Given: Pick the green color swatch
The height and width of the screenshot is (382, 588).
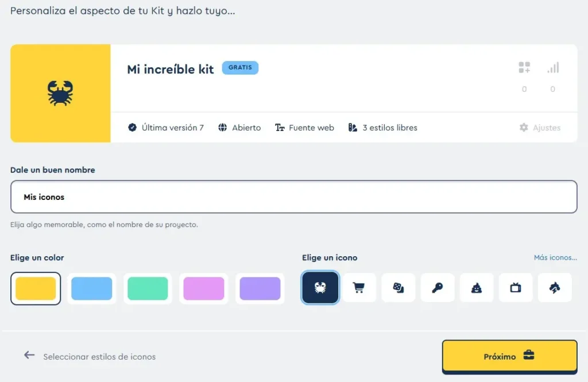Looking at the screenshot, I should click(148, 288).
